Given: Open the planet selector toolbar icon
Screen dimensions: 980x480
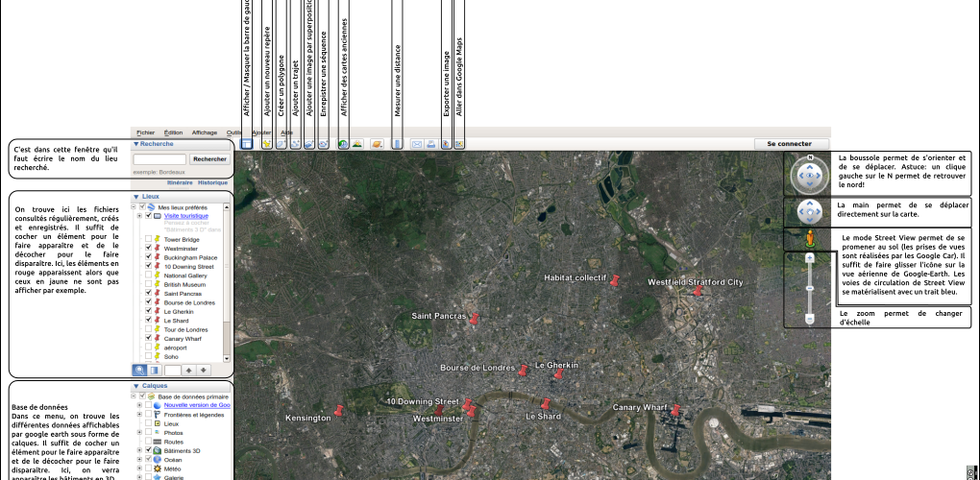Looking at the screenshot, I should pyautogui.click(x=377, y=144).
